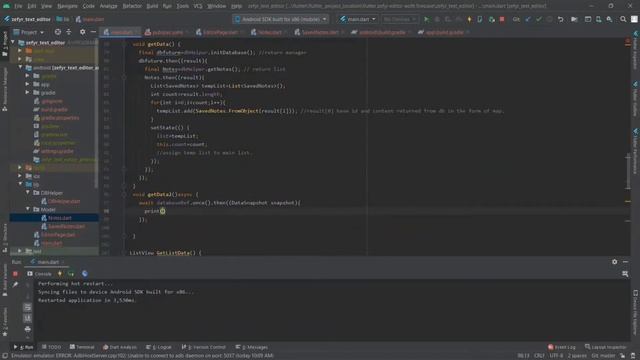Open the Refactor menu

click(132, 6)
